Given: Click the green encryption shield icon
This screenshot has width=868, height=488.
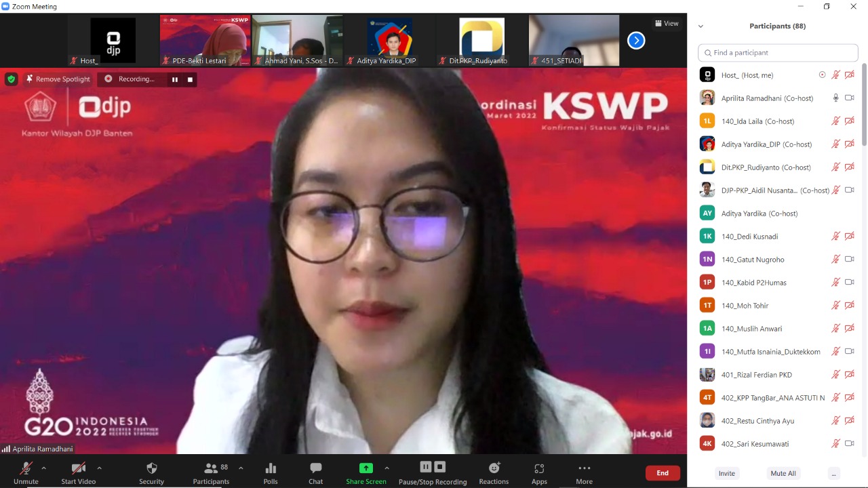Looking at the screenshot, I should (11, 79).
